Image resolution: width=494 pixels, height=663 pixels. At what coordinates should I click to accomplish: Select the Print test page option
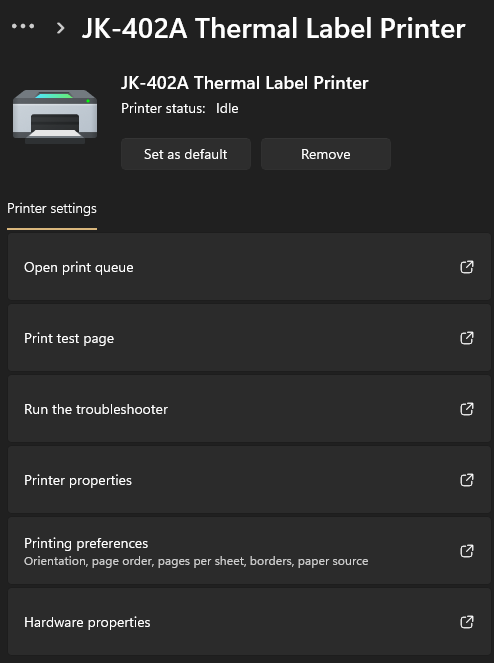pyautogui.click(x=249, y=338)
